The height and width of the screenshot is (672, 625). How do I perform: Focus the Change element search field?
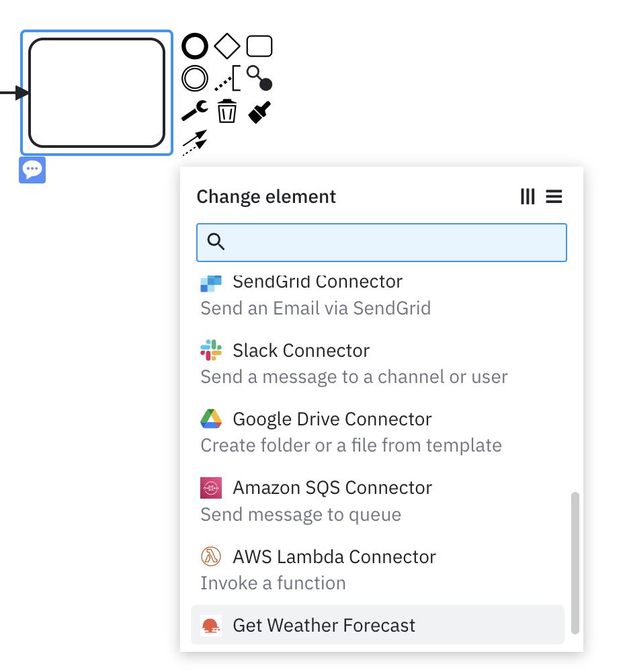click(x=382, y=243)
